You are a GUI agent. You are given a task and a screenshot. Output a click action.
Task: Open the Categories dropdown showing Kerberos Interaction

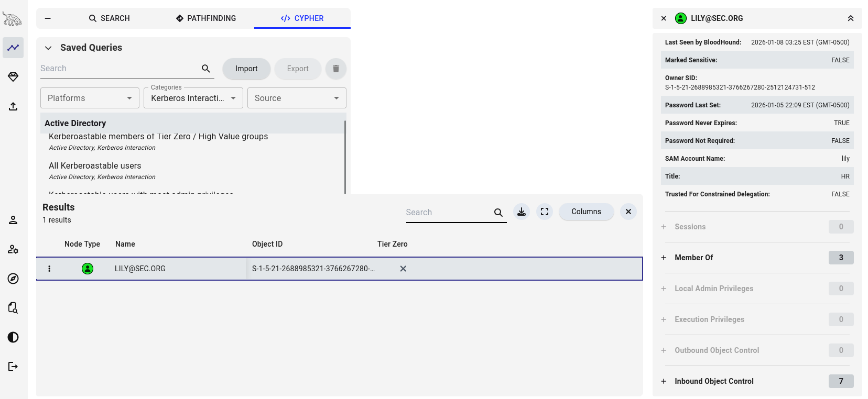pos(193,98)
